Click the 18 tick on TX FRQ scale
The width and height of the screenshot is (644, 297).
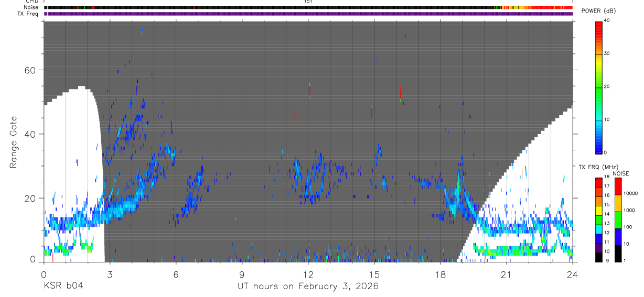click(x=607, y=177)
